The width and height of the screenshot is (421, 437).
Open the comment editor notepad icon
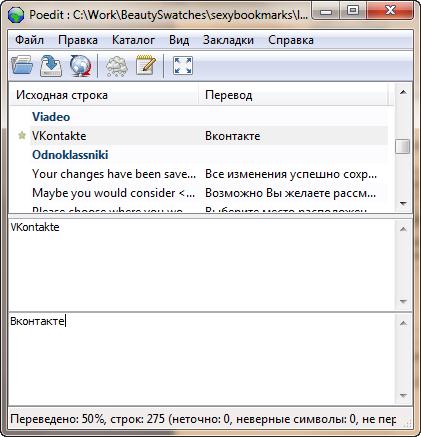pyautogui.click(x=146, y=65)
